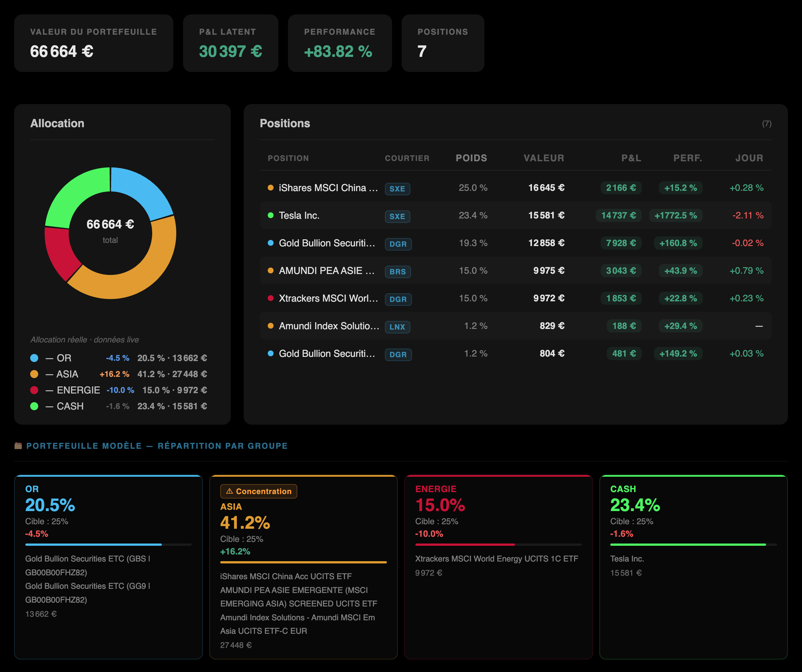This screenshot has height=672, width=802.
Task: Click the BRS broker badge for AMUNDI PEA ASIE
Action: pyautogui.click(x=397, y=272)
